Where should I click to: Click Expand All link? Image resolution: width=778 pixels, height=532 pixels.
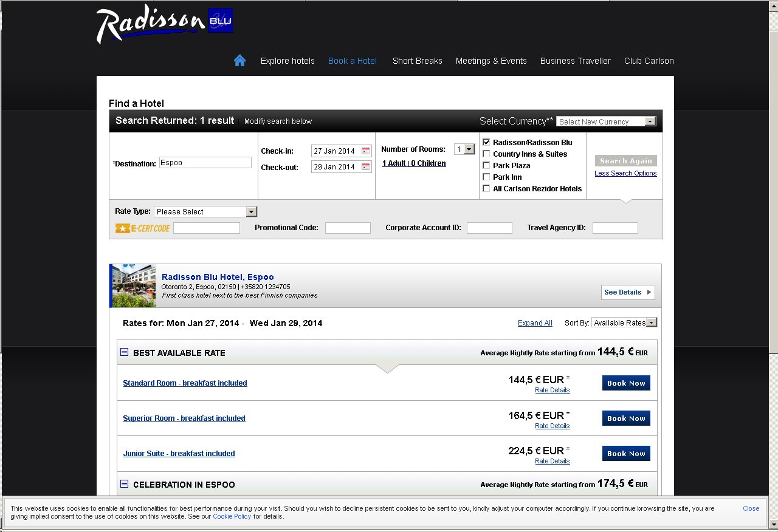tap(535, 323)
